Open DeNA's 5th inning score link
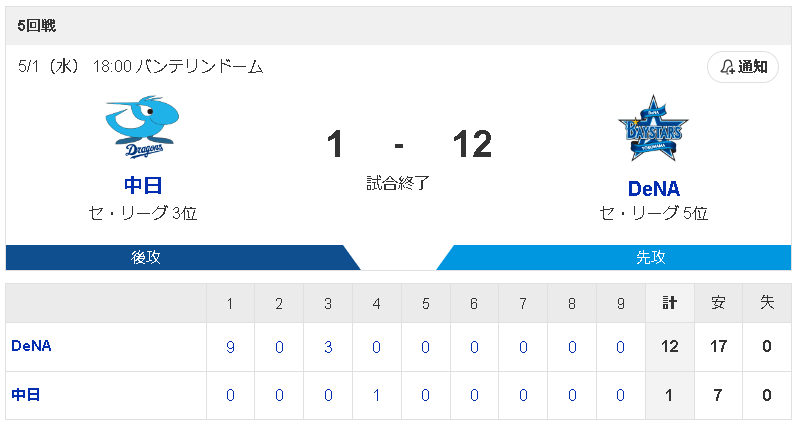 [x=425, y=347]
